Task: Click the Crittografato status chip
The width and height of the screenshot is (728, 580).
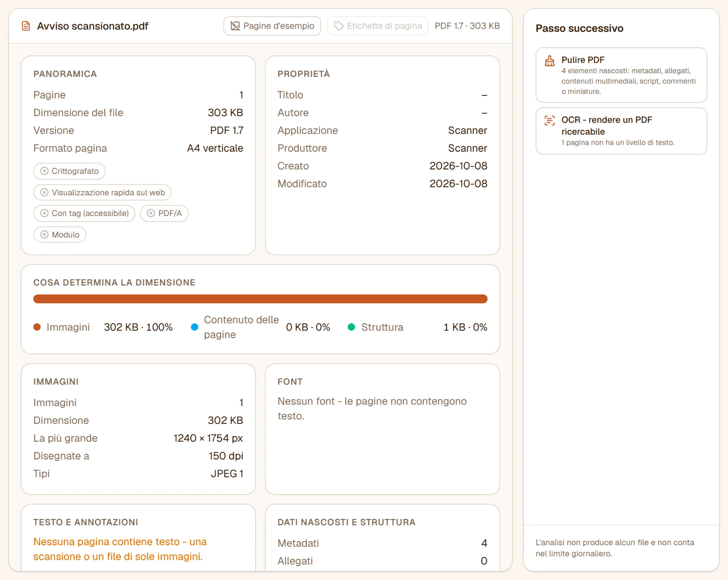Action: pos(70,171)
